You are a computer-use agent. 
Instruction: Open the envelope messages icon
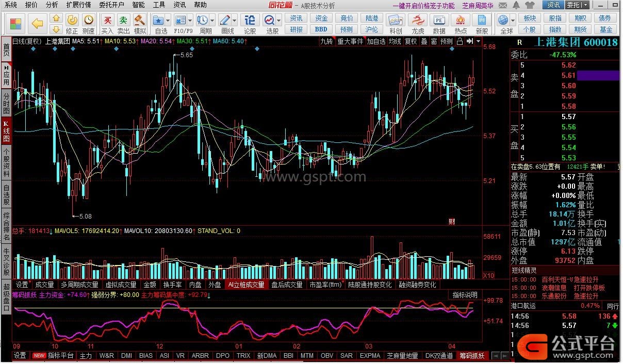coord(502,5)
